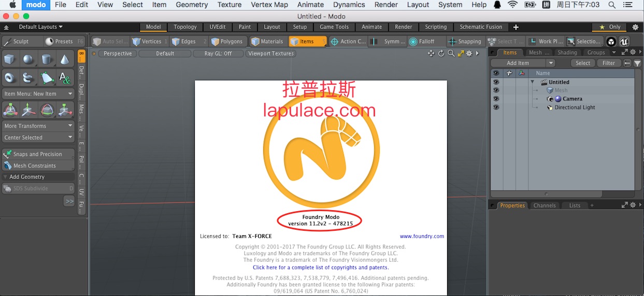
Task: Toggle visibility eye for Directional Light
Action: point(496,107)
